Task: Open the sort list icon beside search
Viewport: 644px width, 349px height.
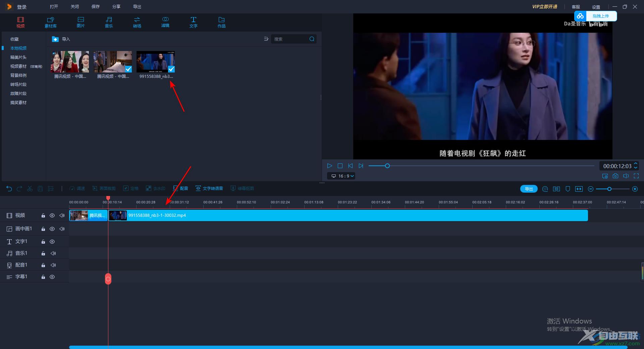Action: click(x=266, y=39)
